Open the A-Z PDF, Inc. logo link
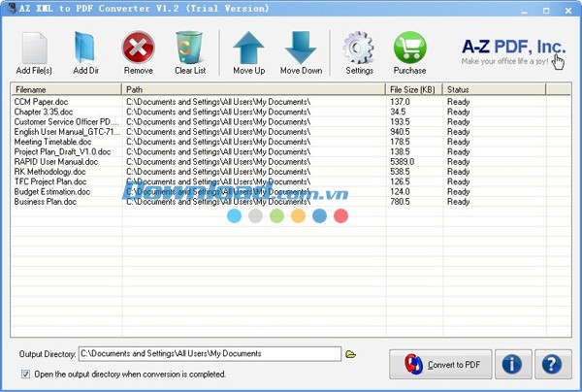 coord(513,52)
